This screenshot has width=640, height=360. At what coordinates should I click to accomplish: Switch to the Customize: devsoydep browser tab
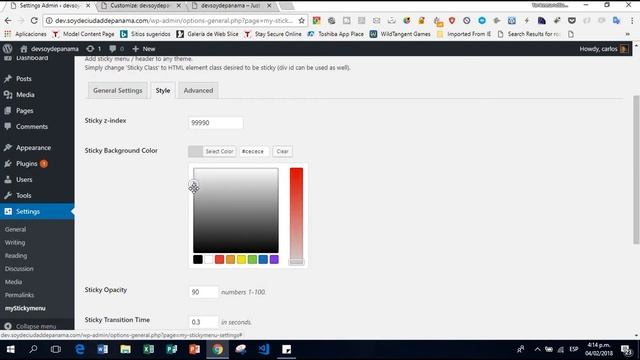(141, 6)
